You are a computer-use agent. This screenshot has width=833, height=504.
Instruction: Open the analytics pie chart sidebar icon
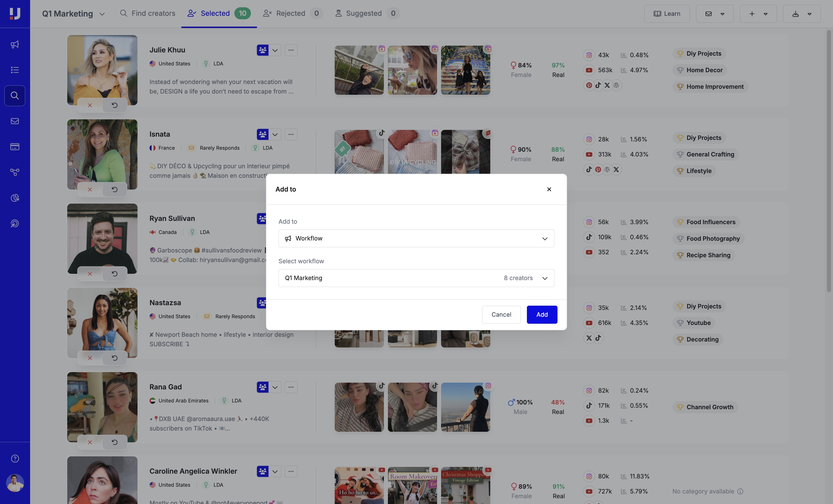[x=15, y=198]
